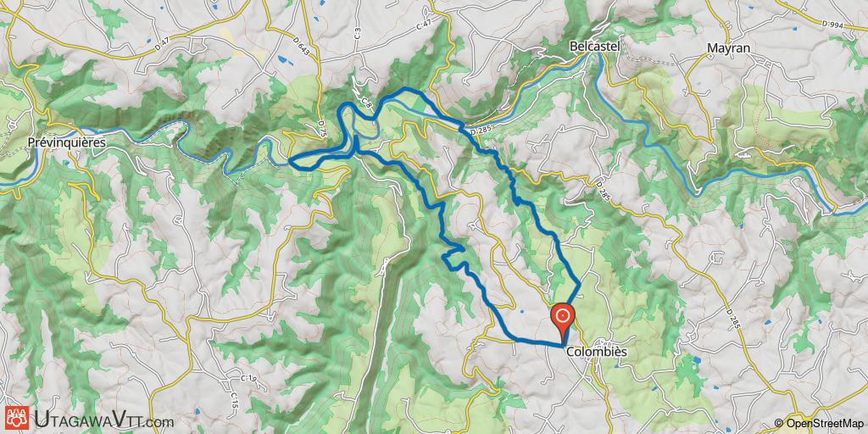The image size is (868, 434).
Task: Click the C 47 road label
Action: coord(424,25)
